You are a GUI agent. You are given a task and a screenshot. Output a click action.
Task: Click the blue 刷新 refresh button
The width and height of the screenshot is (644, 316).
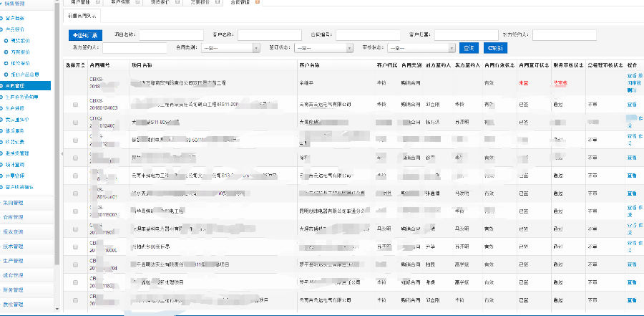tap(495, 48)
